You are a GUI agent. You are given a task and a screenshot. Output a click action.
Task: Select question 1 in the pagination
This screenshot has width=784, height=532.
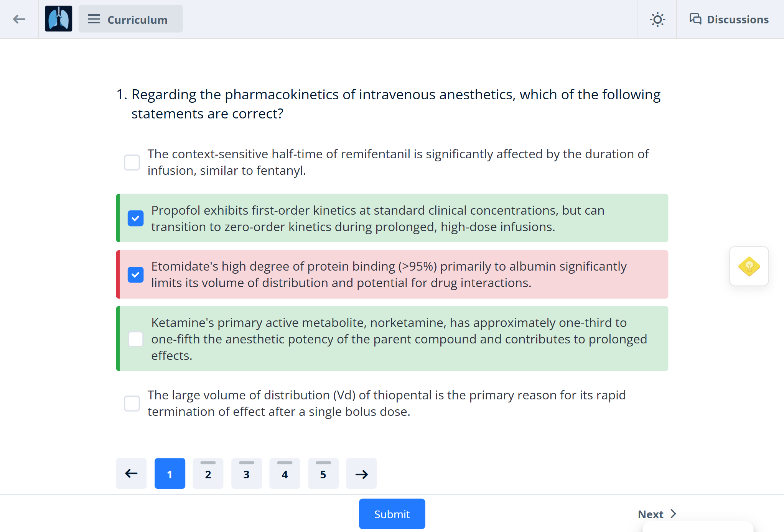tap(170, 474)
